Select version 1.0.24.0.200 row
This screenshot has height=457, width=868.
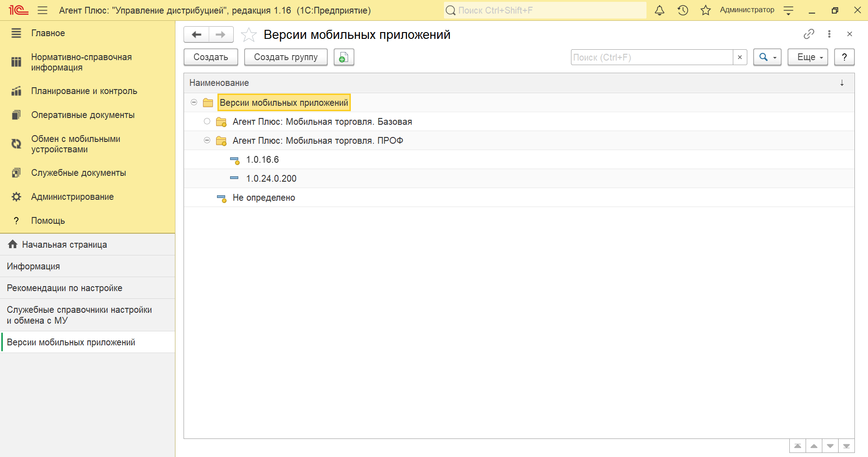[x=519, y=179]
